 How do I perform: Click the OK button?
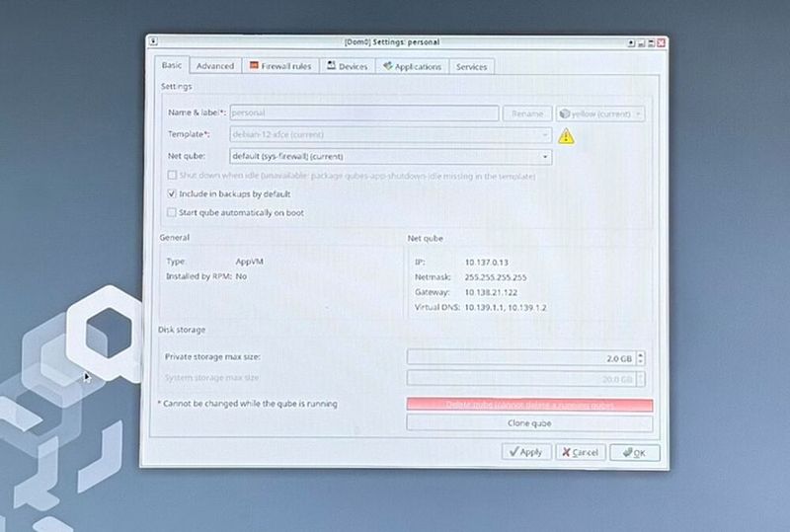634,453
